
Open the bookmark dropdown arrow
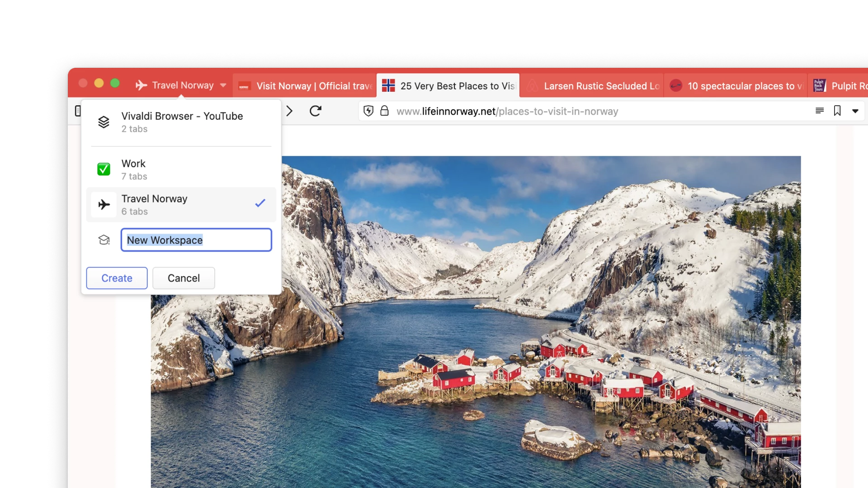(856, 111)
